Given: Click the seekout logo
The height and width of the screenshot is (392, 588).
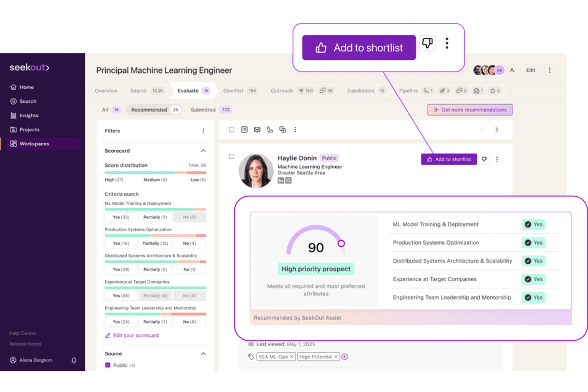Looking at the screenshot, I should pyautogui.click(x=29, y=68).
